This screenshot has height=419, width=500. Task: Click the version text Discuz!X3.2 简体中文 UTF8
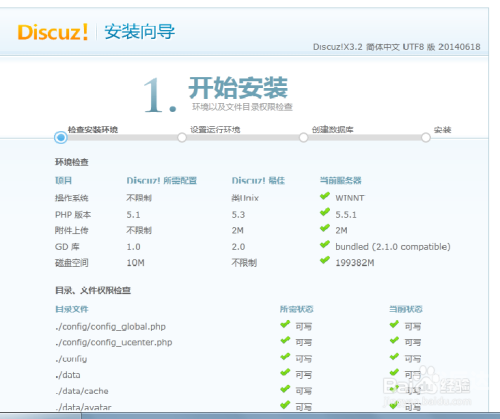coord(396,47)
